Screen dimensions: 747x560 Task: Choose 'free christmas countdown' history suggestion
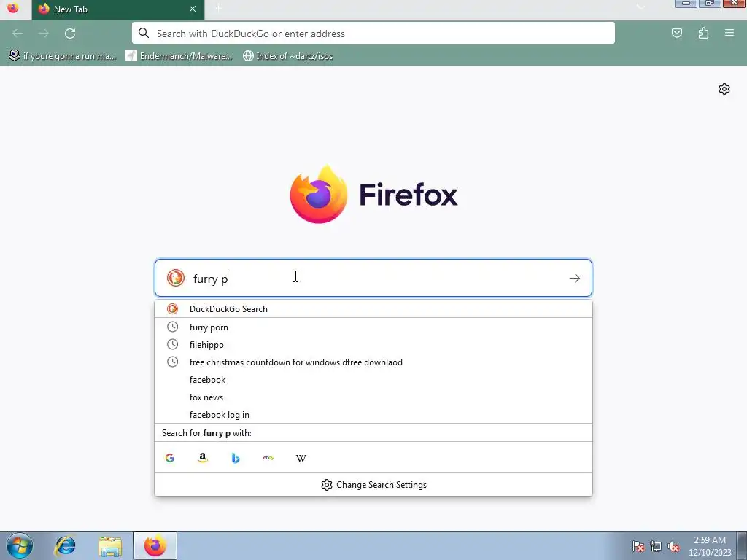[373, 362]
